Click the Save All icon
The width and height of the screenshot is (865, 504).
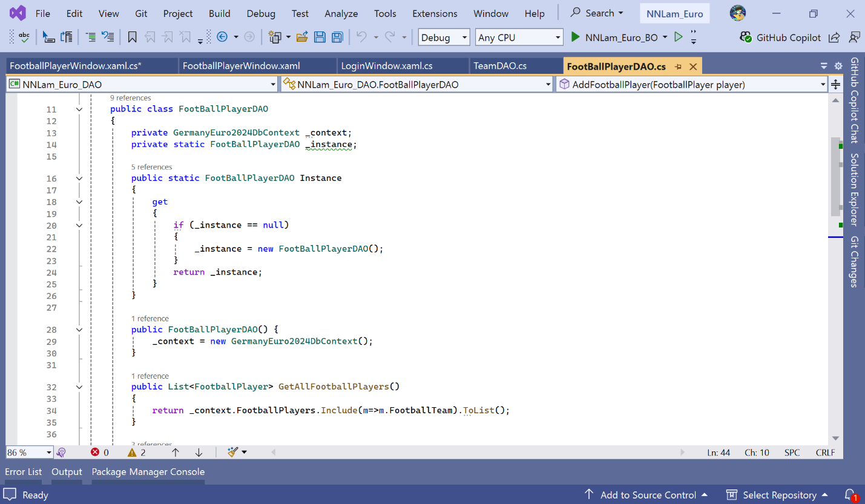point(337,37)
